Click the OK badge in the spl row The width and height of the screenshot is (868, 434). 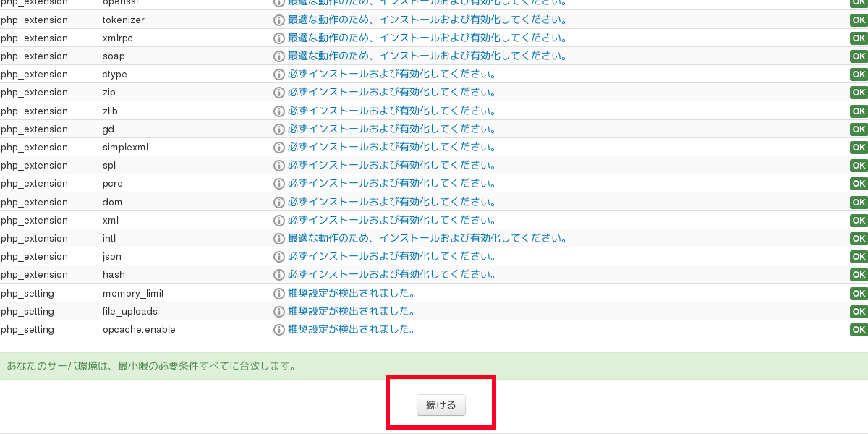(859, 165)
